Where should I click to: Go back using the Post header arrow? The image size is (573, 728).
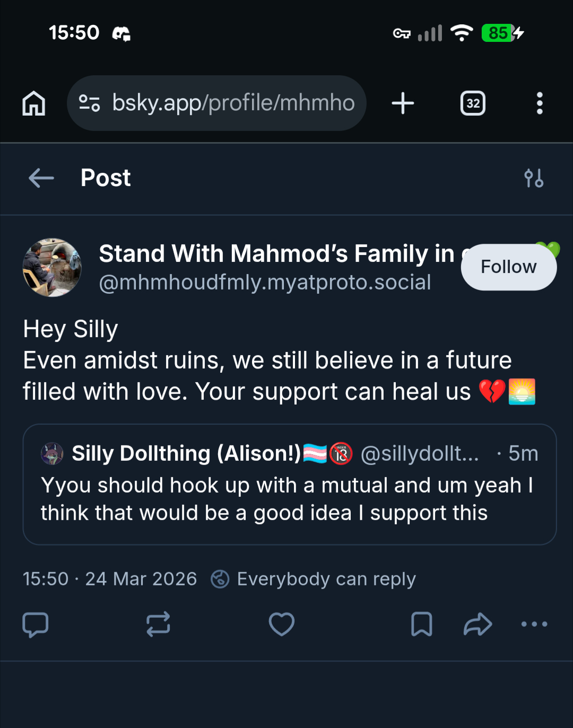[41, 178]
